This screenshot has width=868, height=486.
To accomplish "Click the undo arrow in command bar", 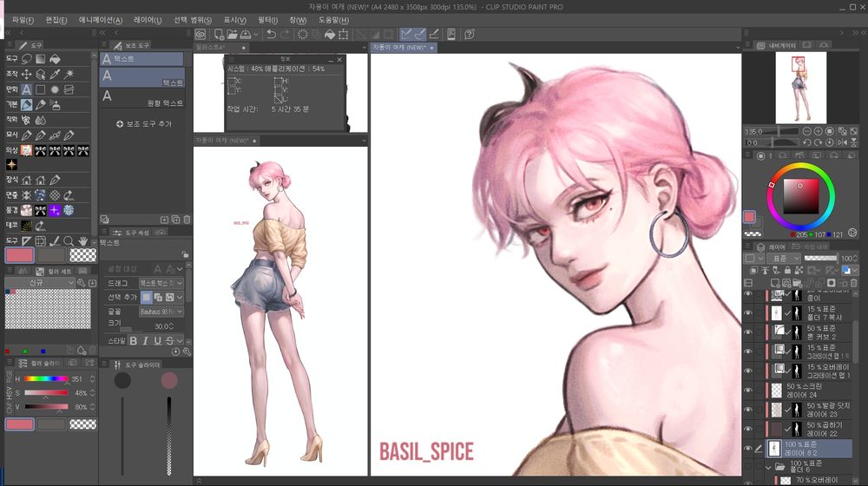I will click(x=271, y=35).
